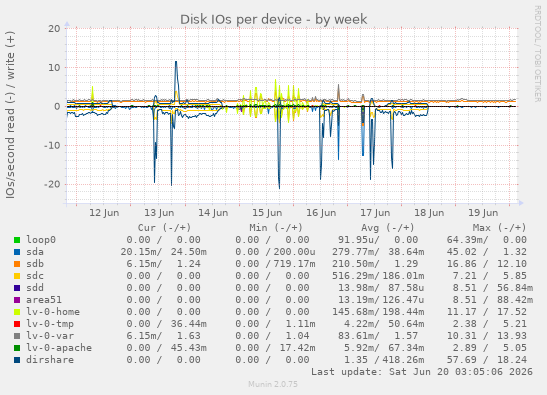Click the '14 Jun' x-axis label
The image size is (547, 395).
[x=213, y=213]
